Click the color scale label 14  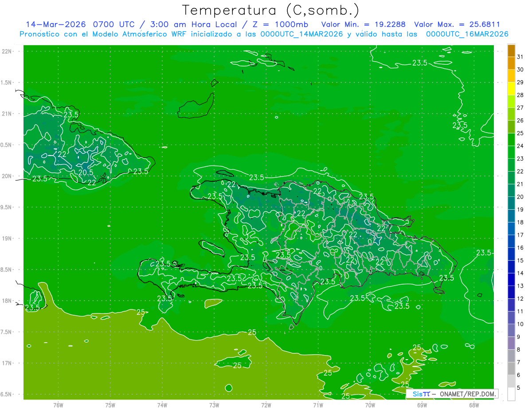pos(520,273)
